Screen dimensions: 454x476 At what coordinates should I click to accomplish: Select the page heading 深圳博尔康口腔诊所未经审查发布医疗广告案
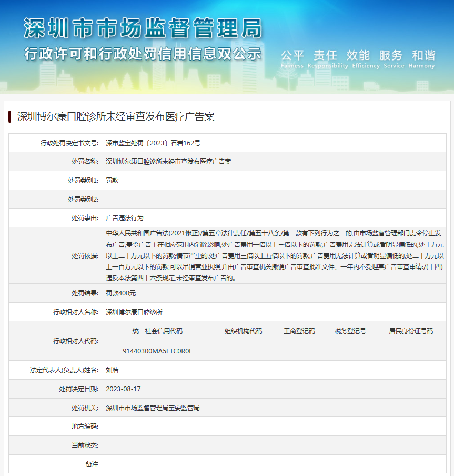pos(116,116)
